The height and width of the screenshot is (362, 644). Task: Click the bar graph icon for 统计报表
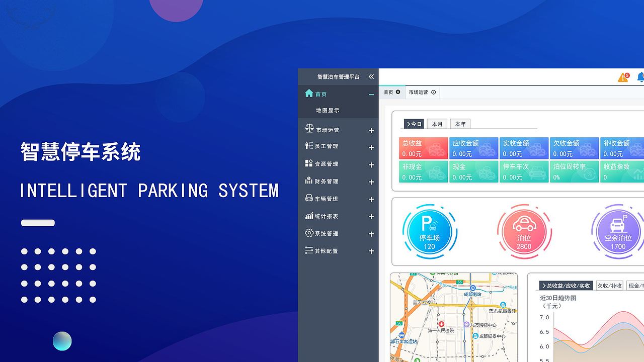point(309,216)
